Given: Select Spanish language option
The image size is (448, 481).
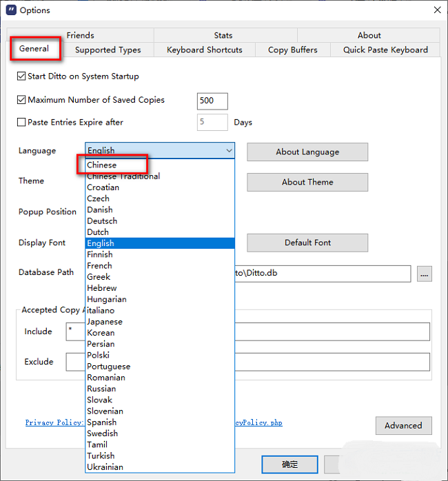Looking at the screenshot, I should click(160, 422).
